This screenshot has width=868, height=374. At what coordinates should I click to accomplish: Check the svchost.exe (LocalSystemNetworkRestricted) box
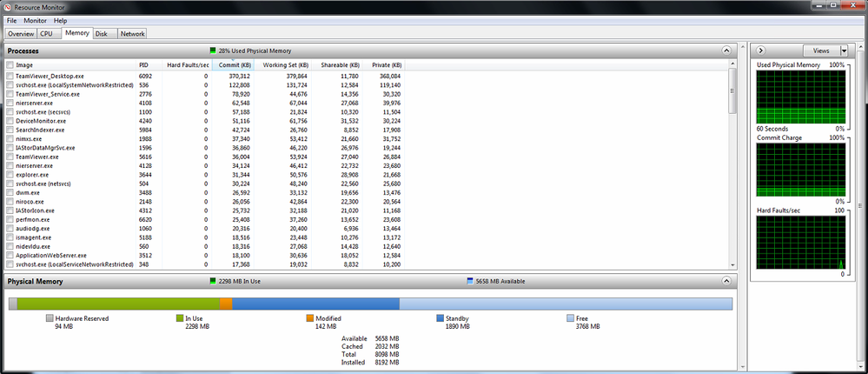(10, 84)
